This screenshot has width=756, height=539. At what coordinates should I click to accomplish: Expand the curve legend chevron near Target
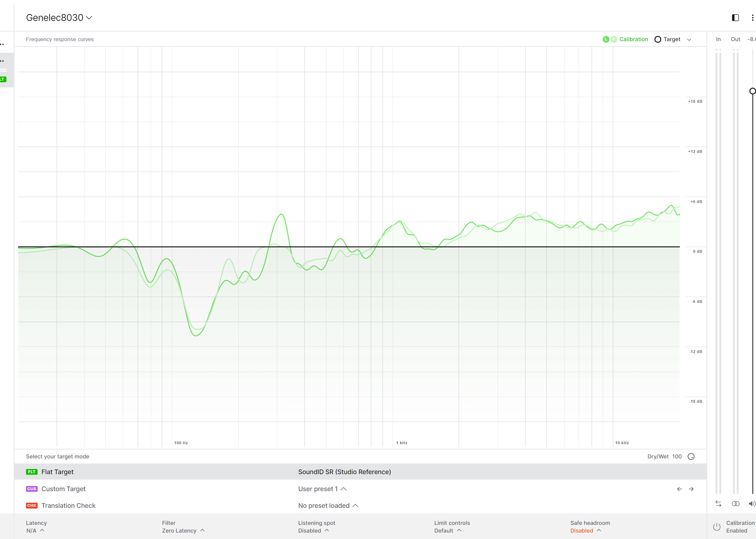coord(689,40)
